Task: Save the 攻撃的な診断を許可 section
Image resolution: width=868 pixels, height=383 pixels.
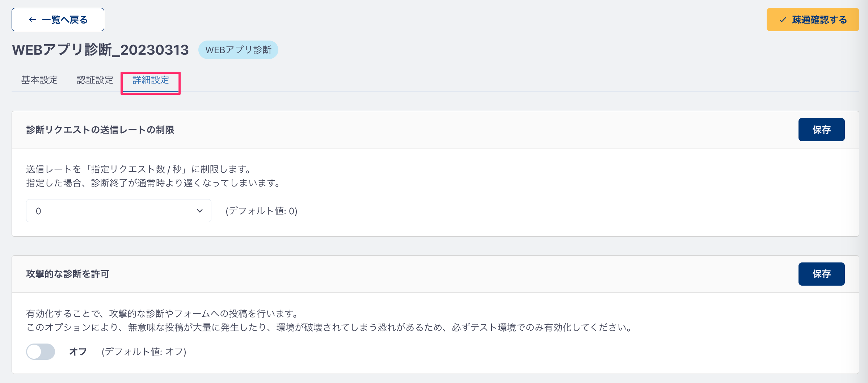Action: pos(821,274)
